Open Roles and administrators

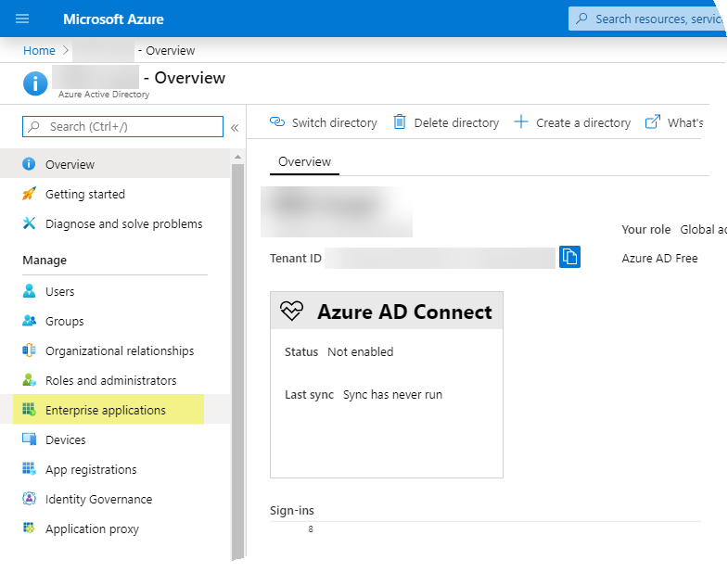(110, 380)
